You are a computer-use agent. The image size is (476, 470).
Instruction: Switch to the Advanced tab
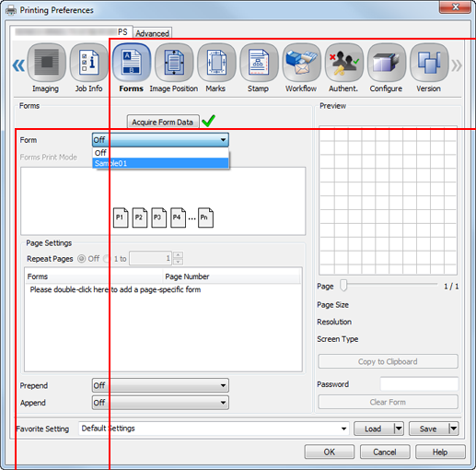pyautogui.click(x=152, y=33)
